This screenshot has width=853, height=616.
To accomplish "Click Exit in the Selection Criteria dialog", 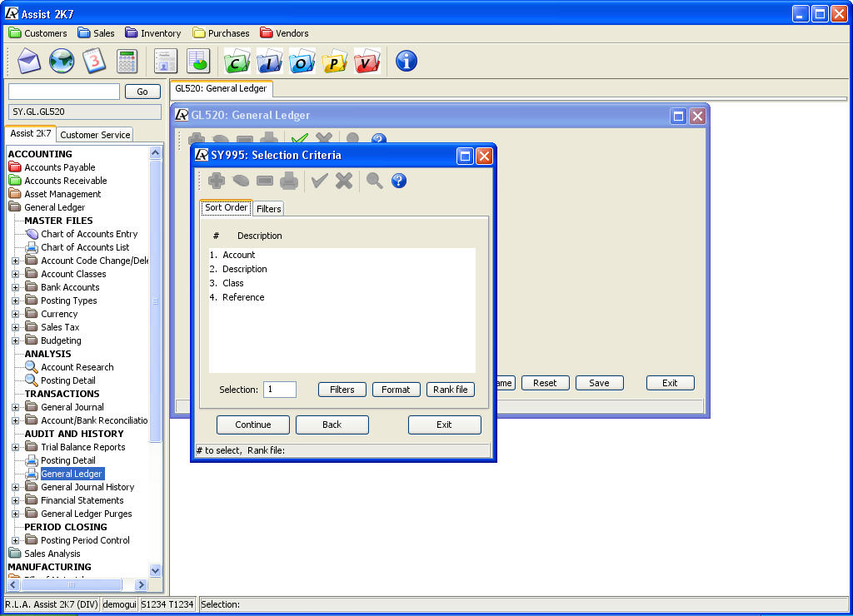I will coord(445,425).
